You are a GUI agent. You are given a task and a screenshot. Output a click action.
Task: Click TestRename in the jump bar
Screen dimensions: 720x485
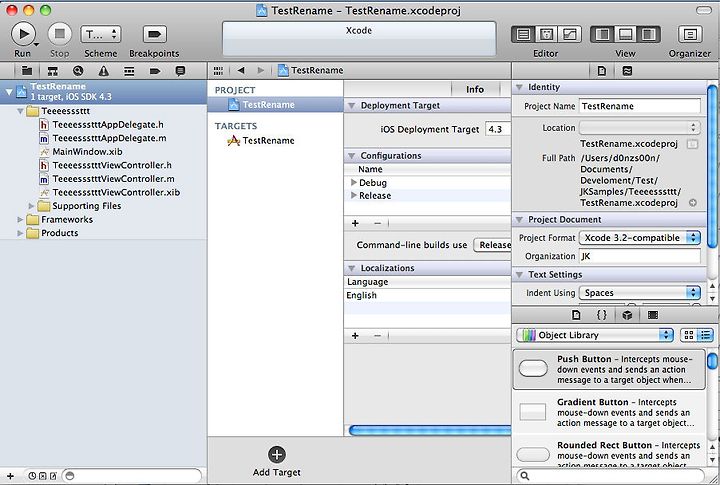pyautogui.click(x=311, y=71)
